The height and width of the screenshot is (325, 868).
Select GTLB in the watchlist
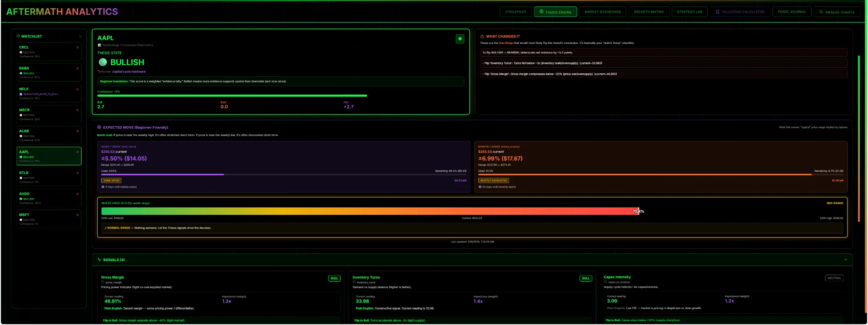[x=49, y=177]
